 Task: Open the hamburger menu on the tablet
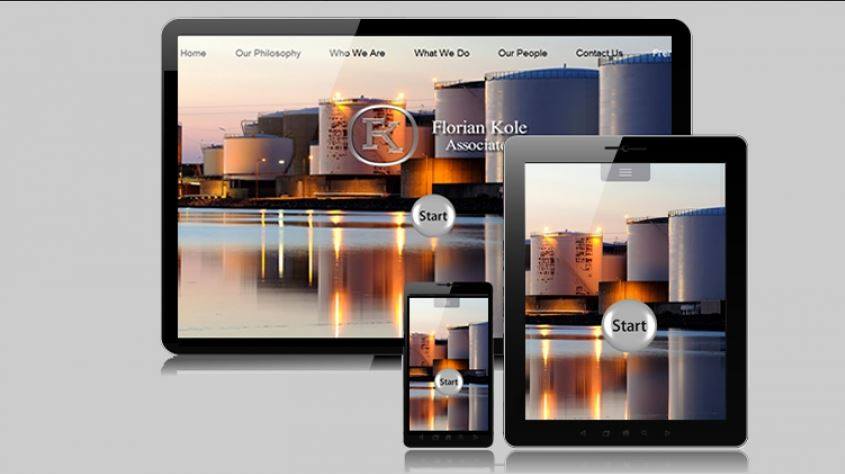tap(625, 172)
